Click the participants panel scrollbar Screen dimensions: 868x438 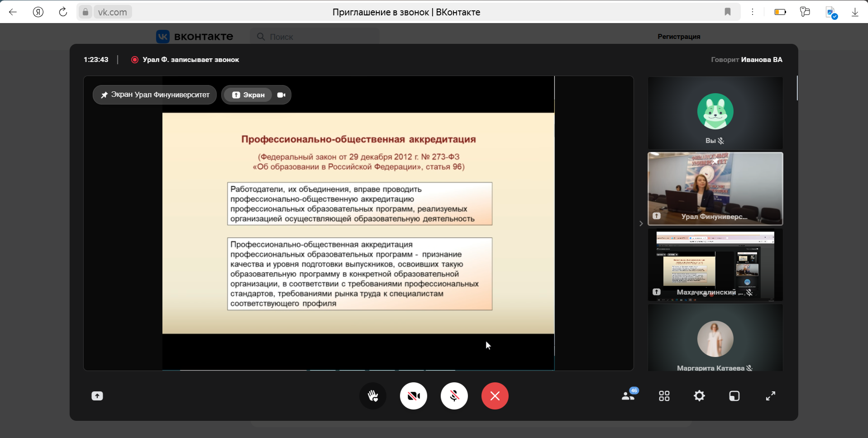(x=797, y=88)
